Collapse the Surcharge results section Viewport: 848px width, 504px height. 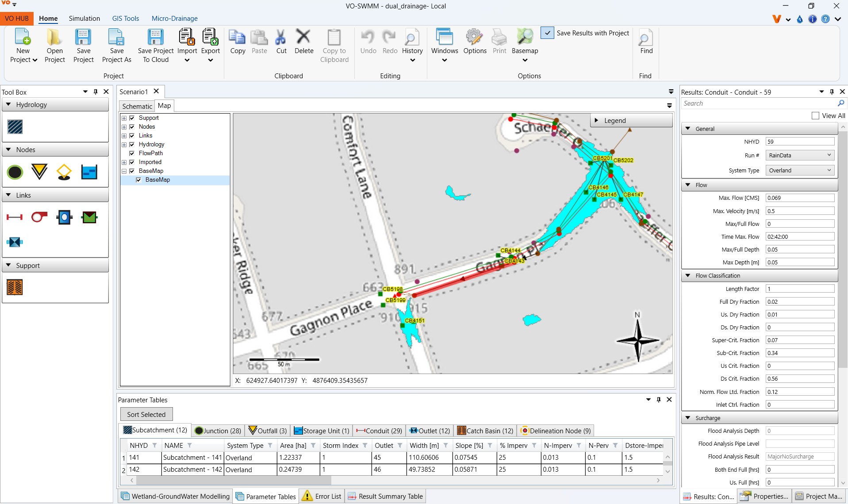pyautogui.click(x=688, y=418)
